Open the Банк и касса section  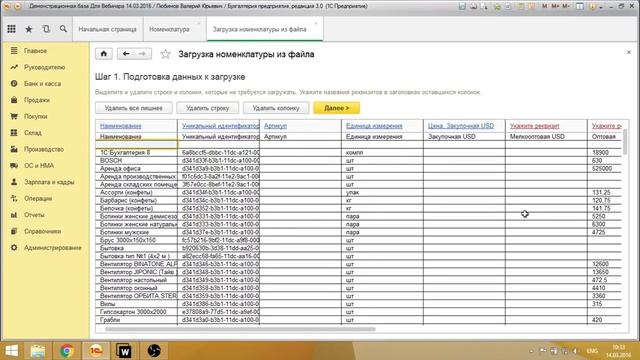42,84
